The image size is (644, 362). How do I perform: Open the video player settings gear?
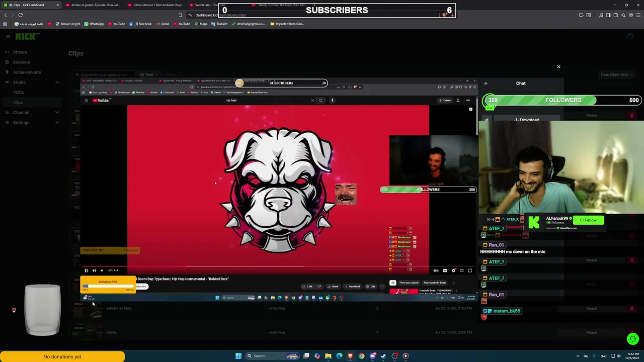coord(453,270)
